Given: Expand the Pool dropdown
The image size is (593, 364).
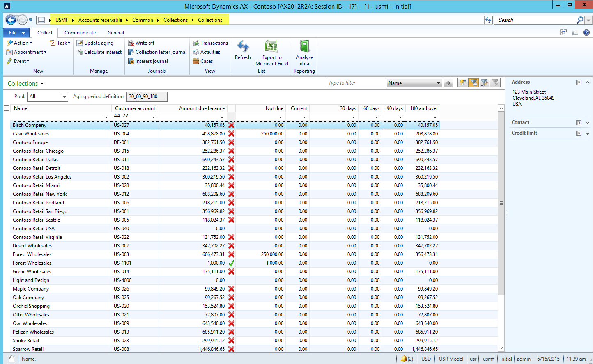Looking at the screenshot, I should [64, 97].
